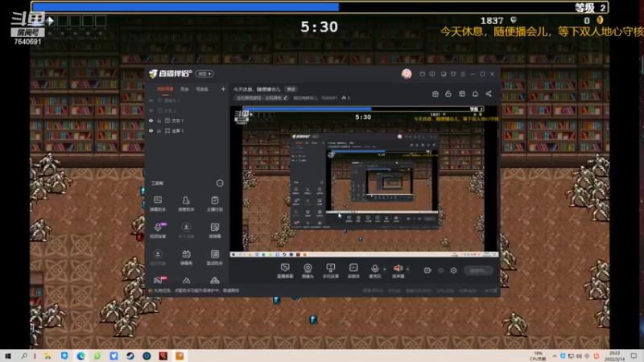
Task: Click the mode switch pill next to the logo
Action: [204, 74]
